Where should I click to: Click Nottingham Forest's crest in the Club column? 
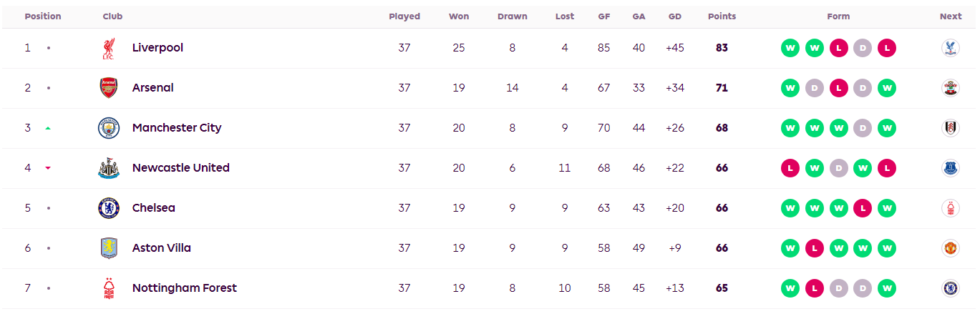(108, 288)
